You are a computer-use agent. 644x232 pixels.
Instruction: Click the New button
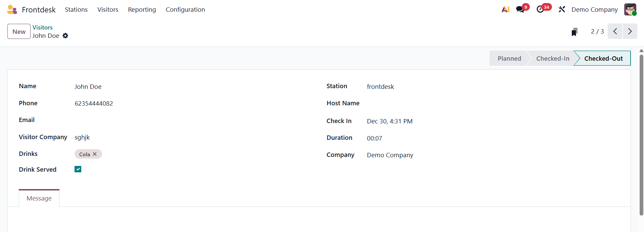click(x=19, y=32)
